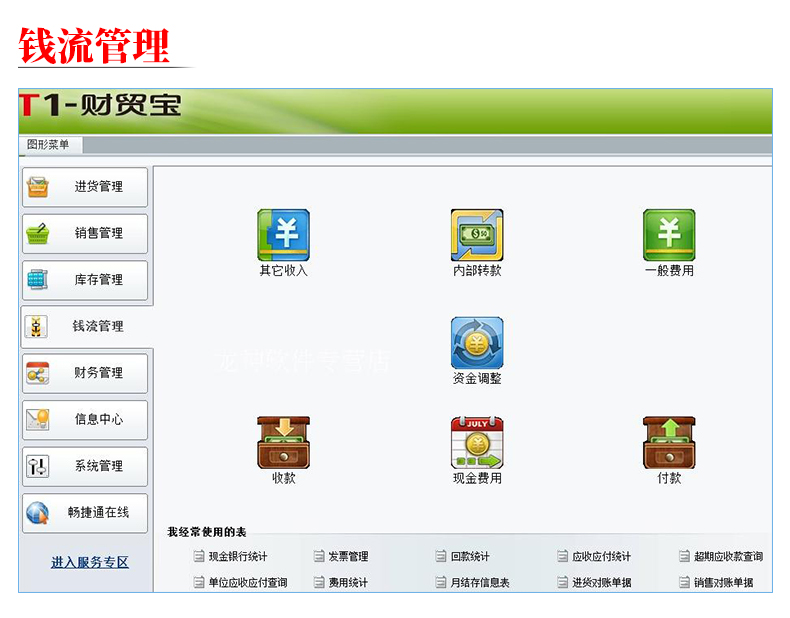Open the 进货对账单据 report link

[602, 582]
